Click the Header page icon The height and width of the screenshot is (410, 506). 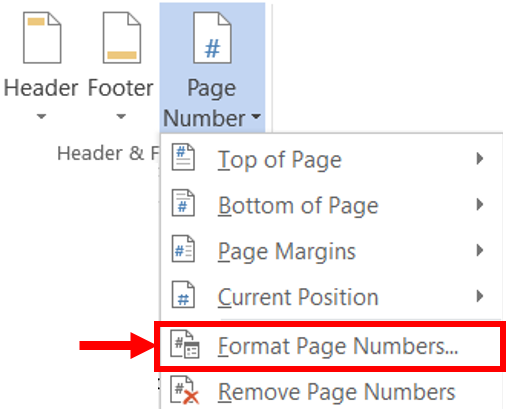(42, 37)
